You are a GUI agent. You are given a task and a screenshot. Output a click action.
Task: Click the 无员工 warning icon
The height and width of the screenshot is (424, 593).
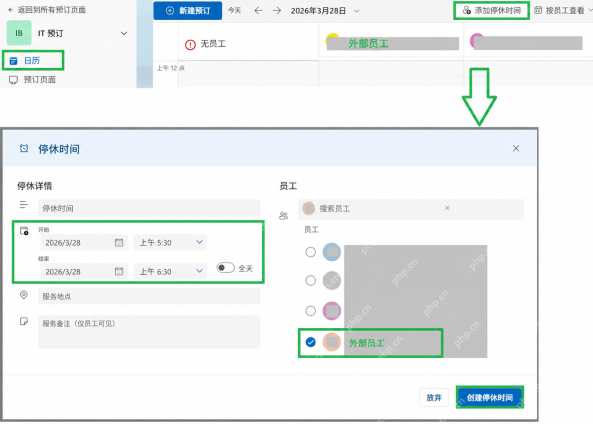[190, 45]
